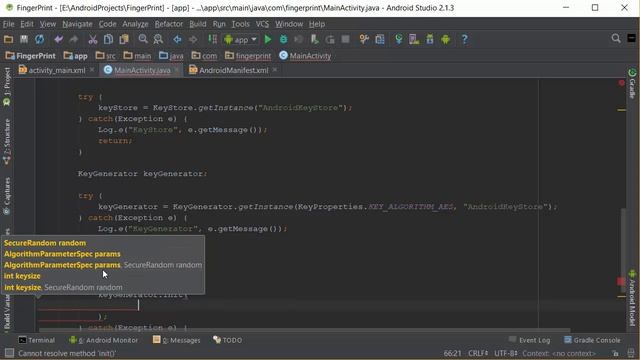Click the Redo toolbar icon
Viewport: 640px width, 360px height.
click(74, 39)
